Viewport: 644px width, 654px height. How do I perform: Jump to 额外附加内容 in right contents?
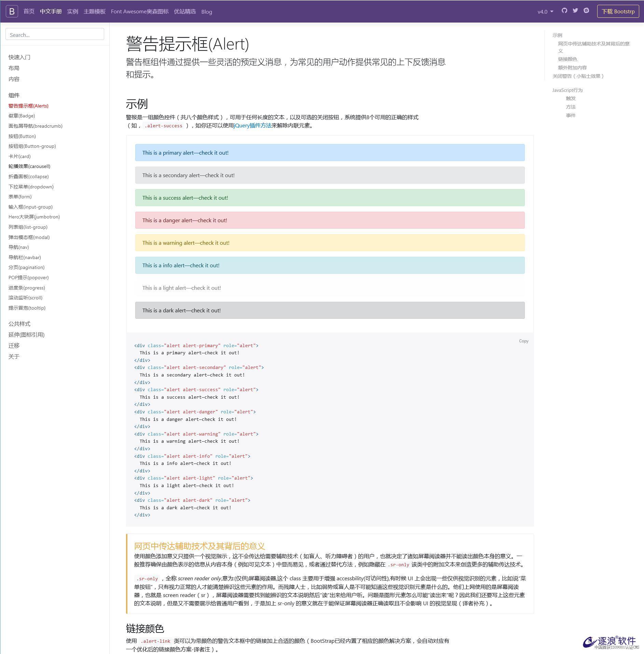(x=572, y=68)
